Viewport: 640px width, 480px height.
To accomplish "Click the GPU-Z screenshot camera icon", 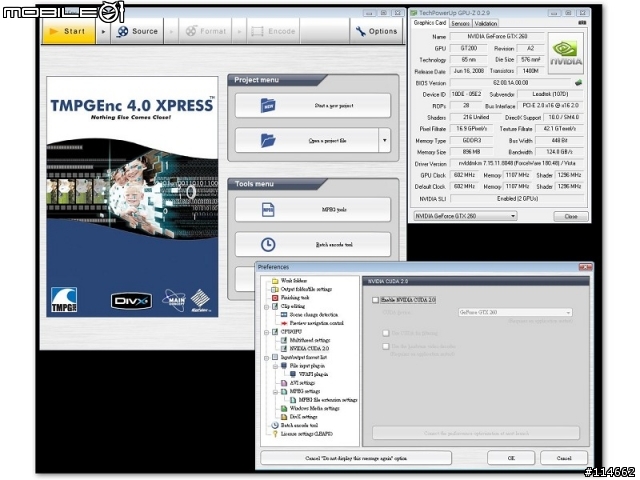I will pyautogui.click(x=582, y=23).
